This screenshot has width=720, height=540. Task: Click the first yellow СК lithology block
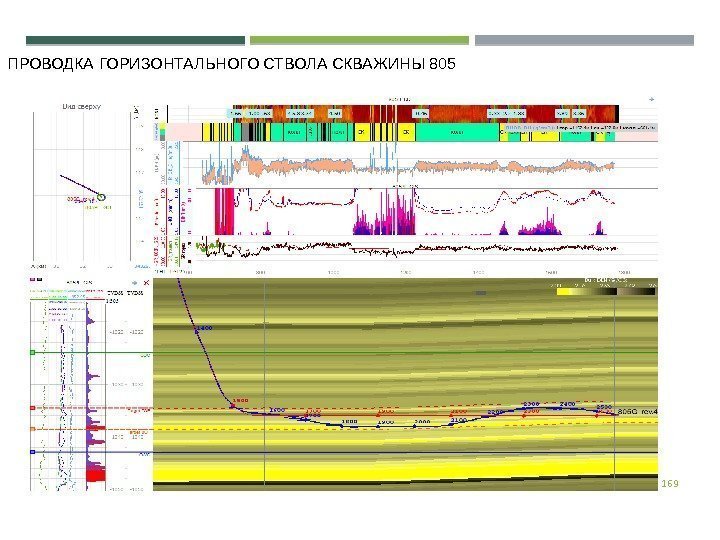(361, 132)
